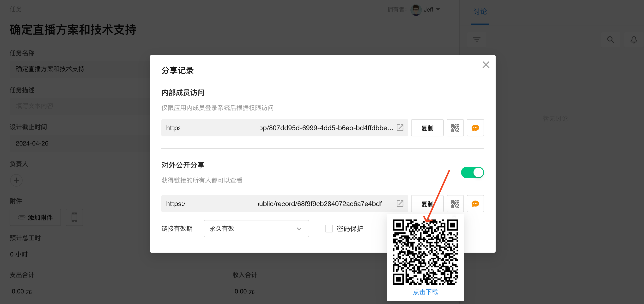
Task: Send internal link via chat bubble icon
Action: coord(475,128)
